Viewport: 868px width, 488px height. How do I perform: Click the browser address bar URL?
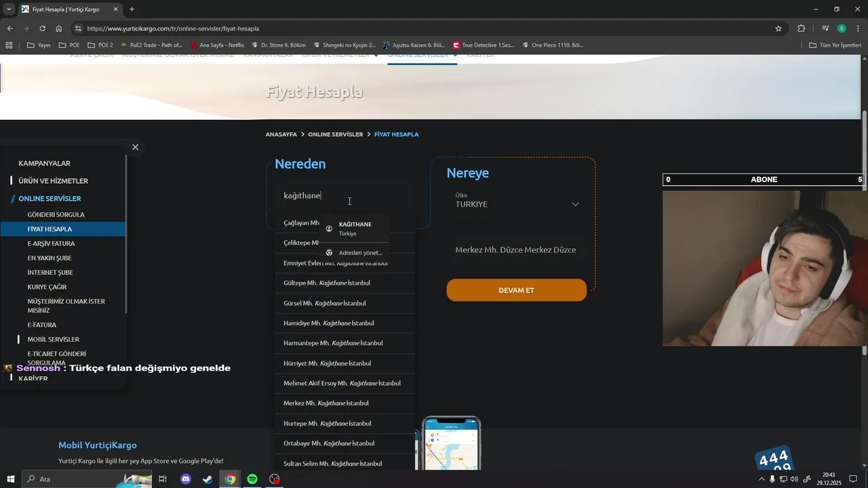tap(174, 28)
